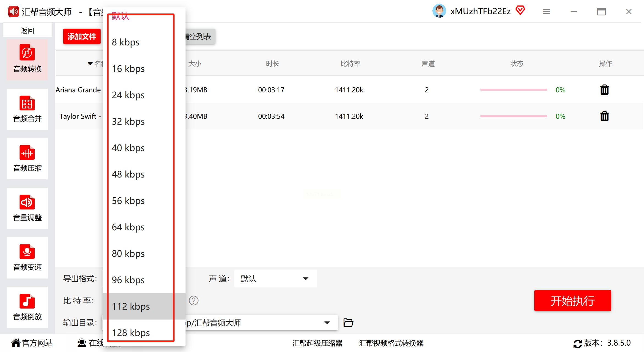The height and width of the screenshot is (352, 644).
Task: Delete the Ariana Grande file row
Action: point(604,90)
